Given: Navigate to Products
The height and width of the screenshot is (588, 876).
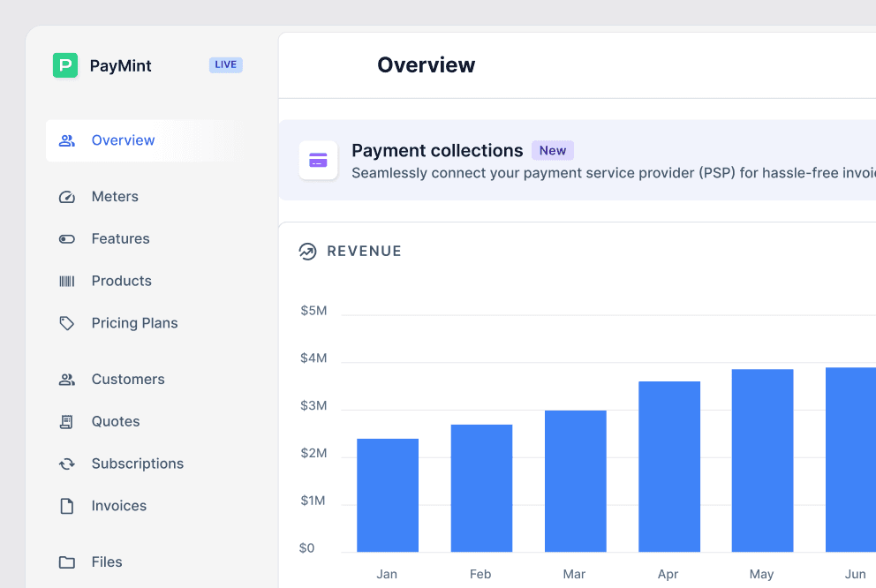Looking at the screenshot, I should click(122, 281).
